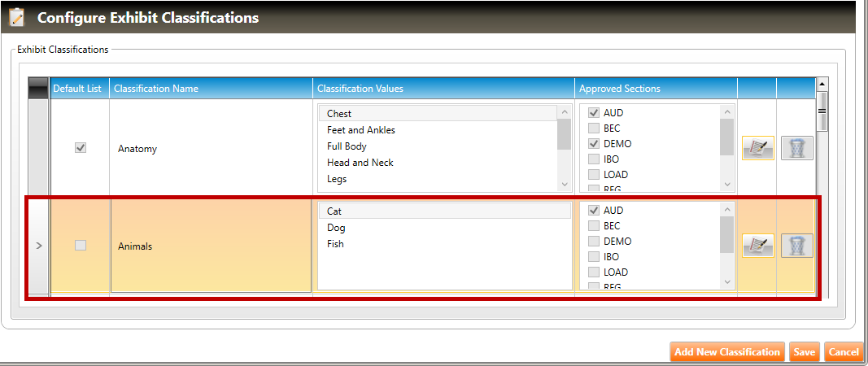This screenshot has width=868, height=366.
Task: Click the notepad icon in title bar
Action: tap(17, 17)
